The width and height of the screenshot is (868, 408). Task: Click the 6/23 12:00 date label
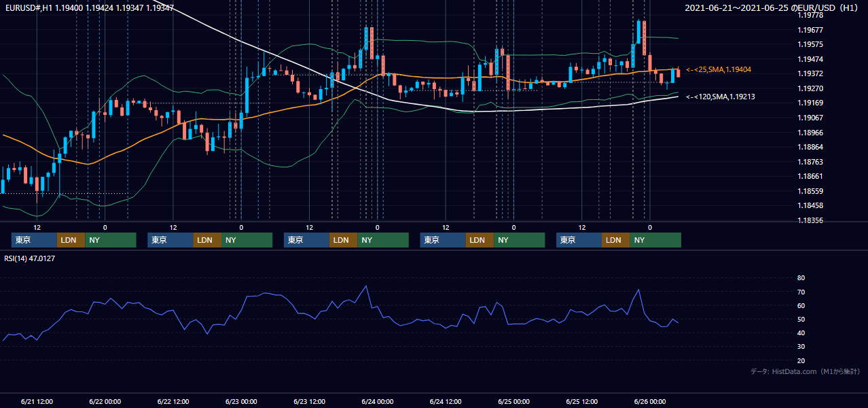[309, 401]
